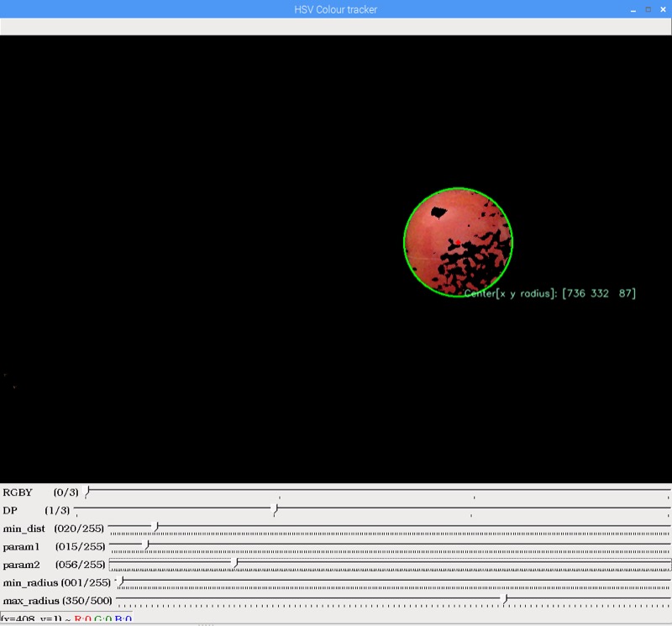The image size is (672, 626).
Task: Click the min_radius (001/255) label
Action: (57, 582)
